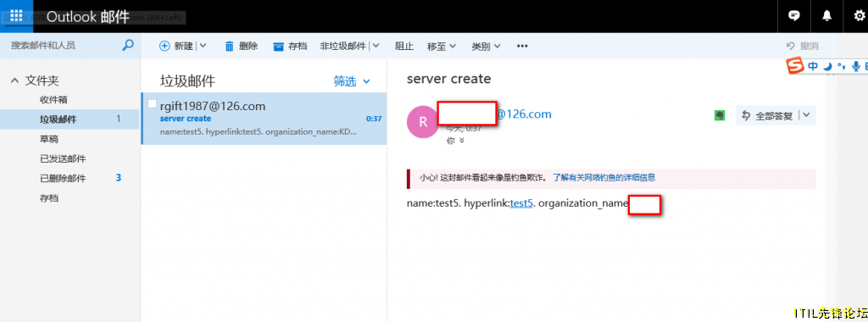Expand the 新建 dropdown arrow
The width and height of the screenshot is (868, 322).
pyautogui.click(x=203, y=47)
